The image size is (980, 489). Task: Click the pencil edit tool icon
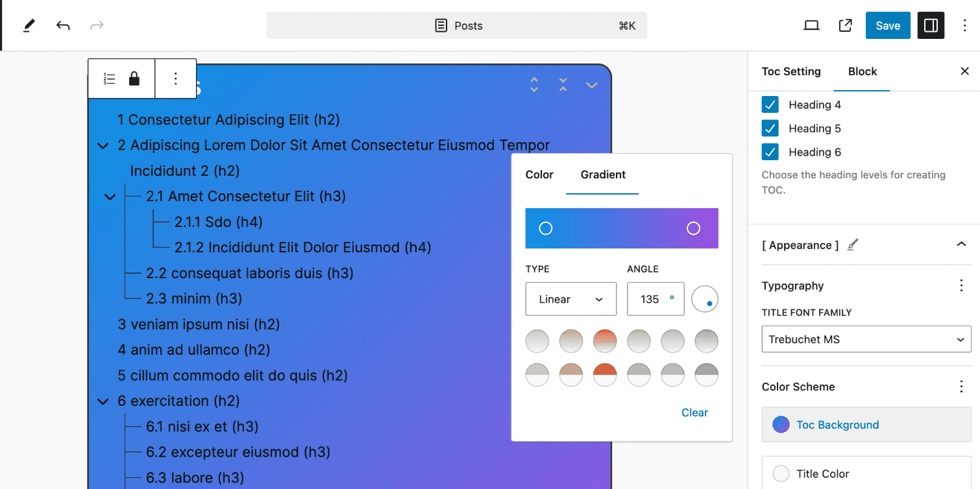point(29,26)
